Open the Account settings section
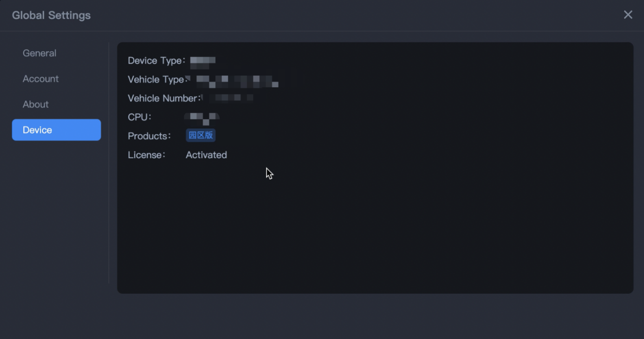The width and height of the screenshot is (644, 339). pos(40,79)
